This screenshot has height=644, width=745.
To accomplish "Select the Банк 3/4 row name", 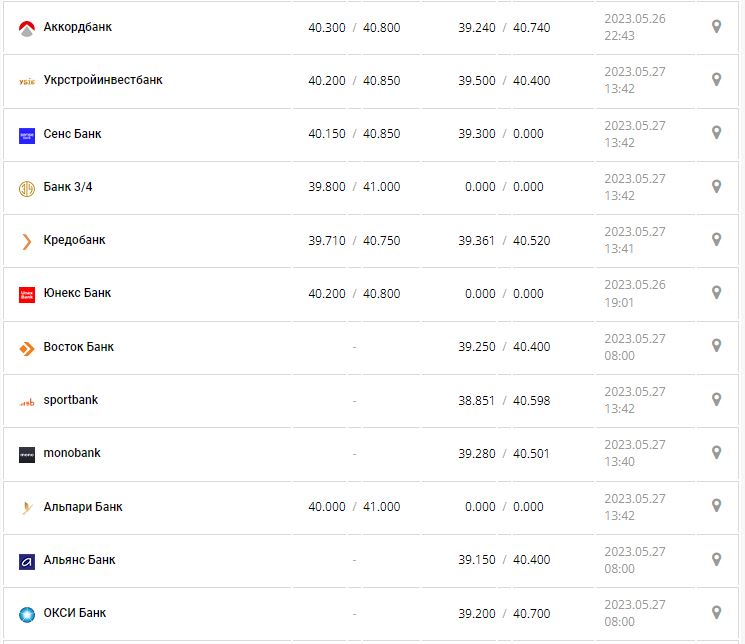I will click(68, 187).
